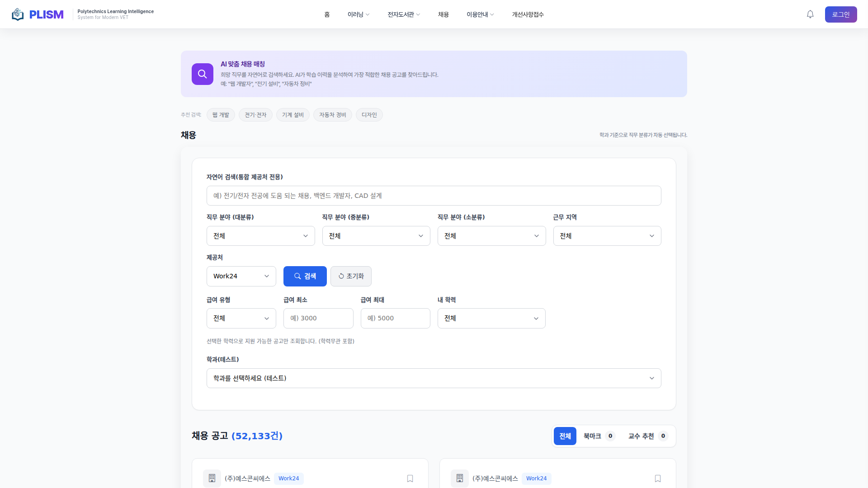Image resolution: width=868 pixels, height=488 pixels.
Task: Select the 자동차 정비 suggested search chip
Action: click(332, 115)
